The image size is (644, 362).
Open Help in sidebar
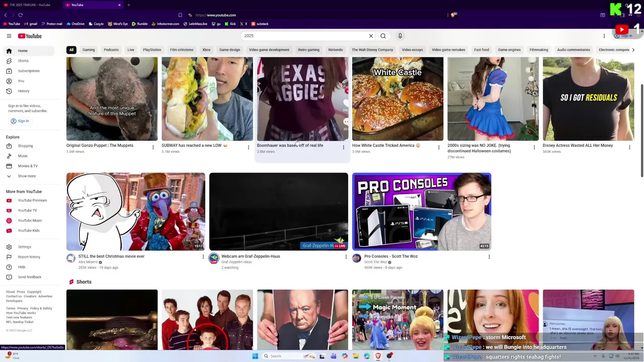29,267
